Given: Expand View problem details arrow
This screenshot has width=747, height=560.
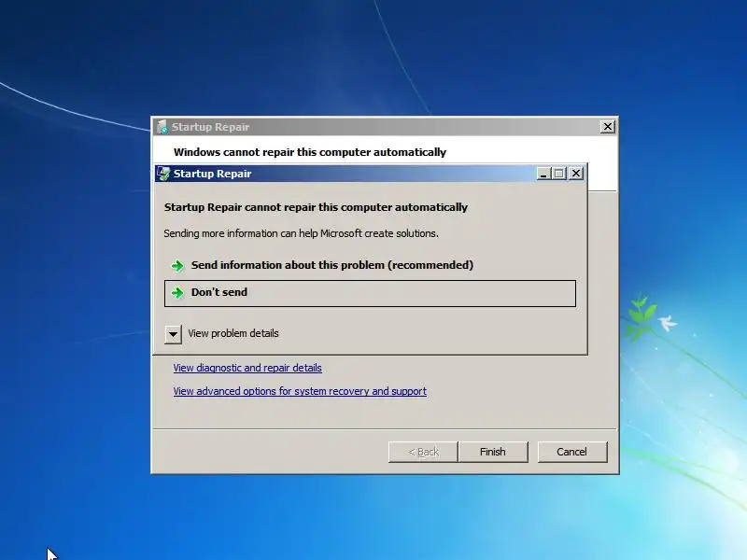Looking at the screenshot, I should tap(173, 334).
